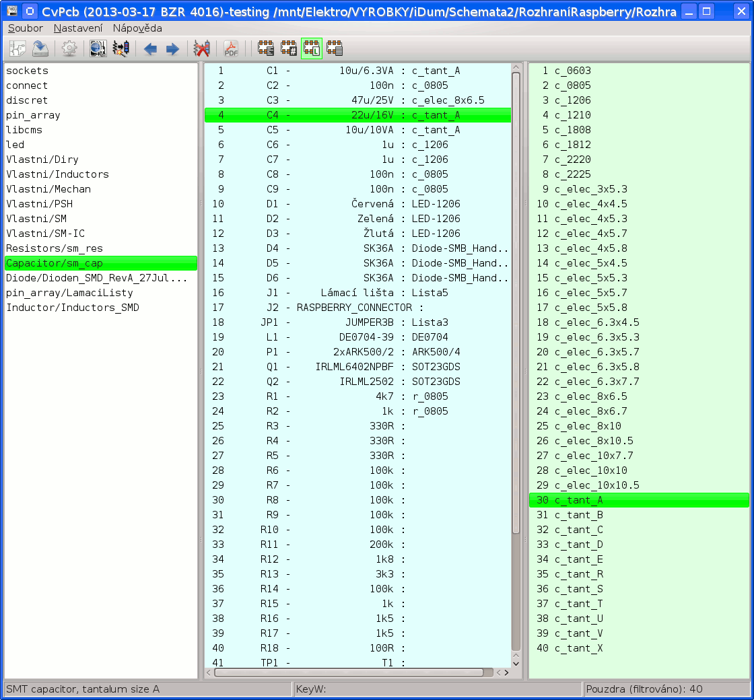Open the configuration gear icon
The height and width of the screenshot is (700, 754).
click(69, 48)
